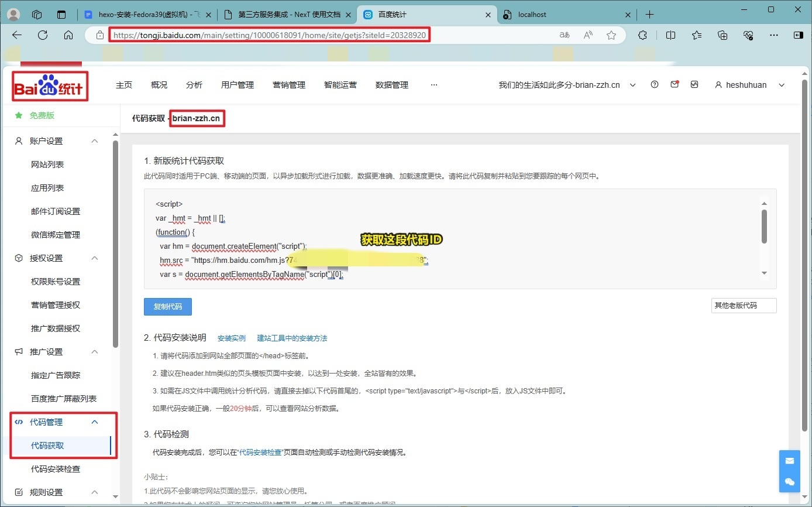Image resolution: width=812 pixels, height=507 pixels.
Task: Go back to the previous page
Action: tap(17, 35)
